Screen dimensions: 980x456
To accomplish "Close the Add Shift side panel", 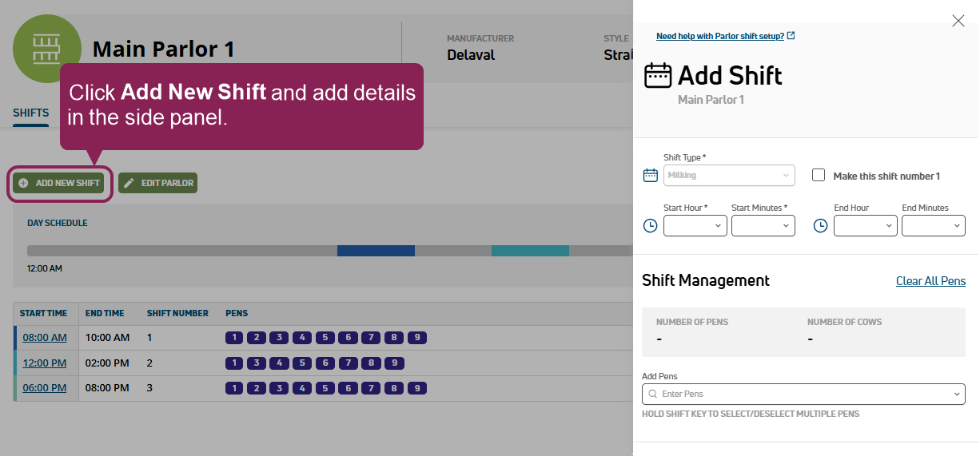I will (x=958, y=21).
